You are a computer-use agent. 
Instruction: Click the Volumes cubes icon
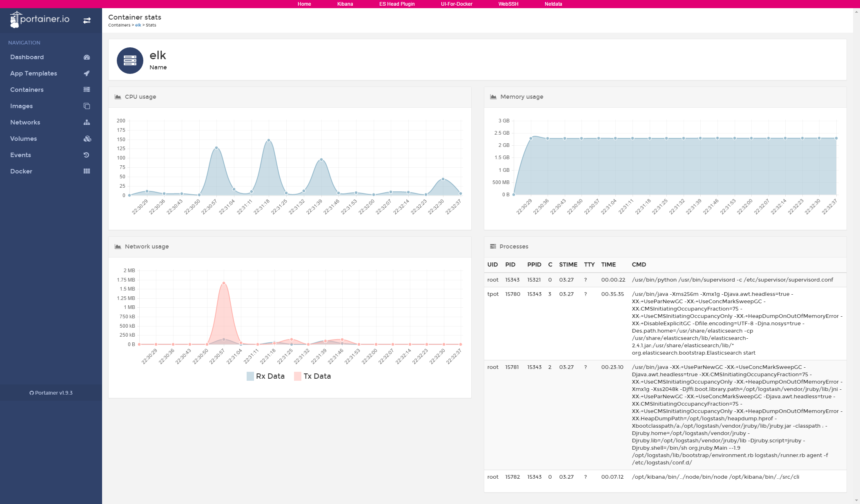(87, 139)
